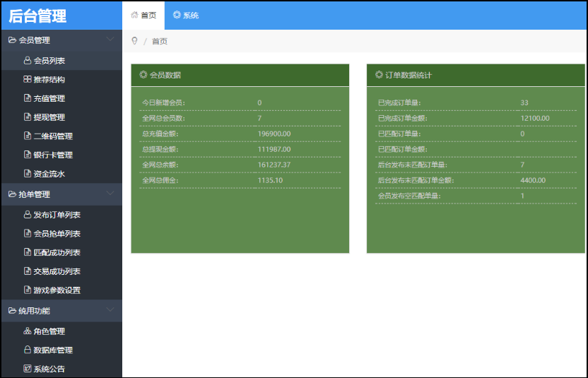The height and width of the screenshot is (378, 588).
Task: Open 资金流水 records
Action: [x=49, y=174]
